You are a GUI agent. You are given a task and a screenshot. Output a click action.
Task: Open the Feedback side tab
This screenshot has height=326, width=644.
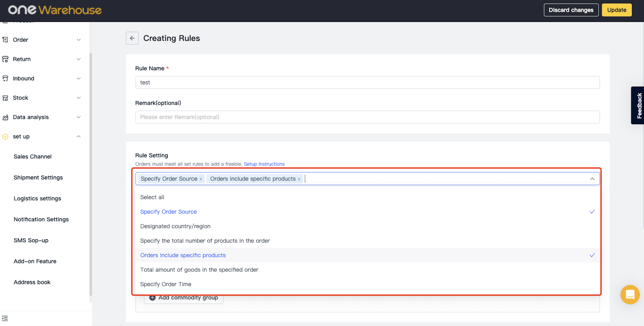(x=638, y=105)
